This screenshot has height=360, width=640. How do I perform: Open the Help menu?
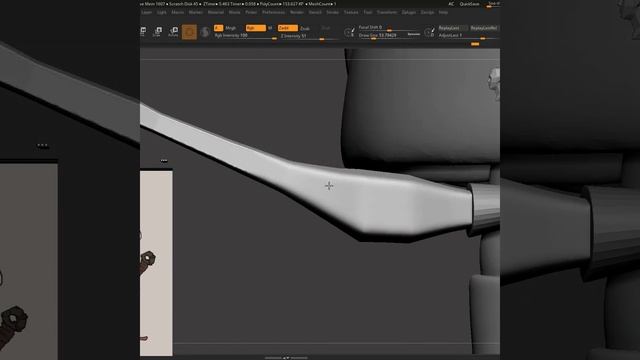(443, 12)
